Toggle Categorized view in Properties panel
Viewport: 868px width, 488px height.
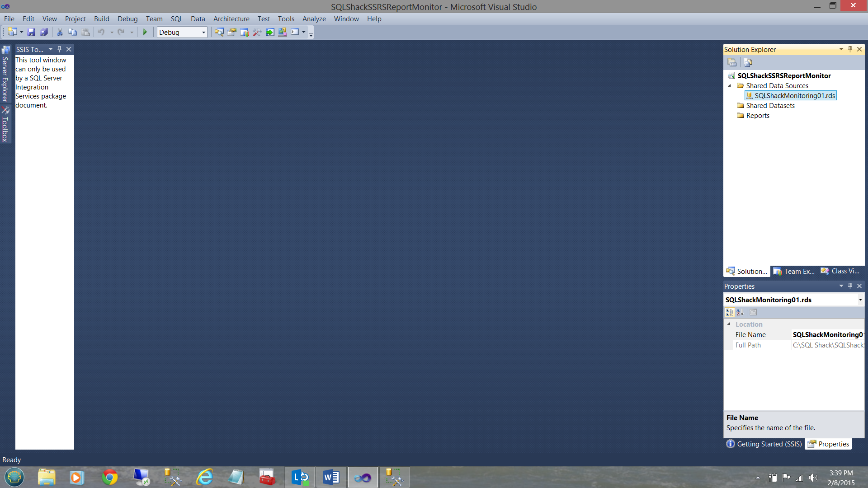(x=730, y=312)
